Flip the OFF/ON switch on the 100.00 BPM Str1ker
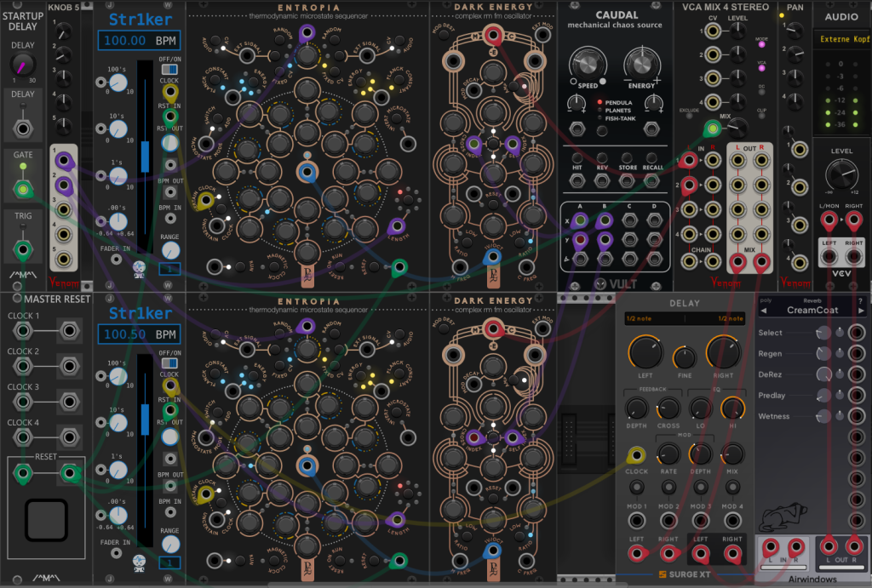The height and width of the screenshot is (588, 872). 169,70
